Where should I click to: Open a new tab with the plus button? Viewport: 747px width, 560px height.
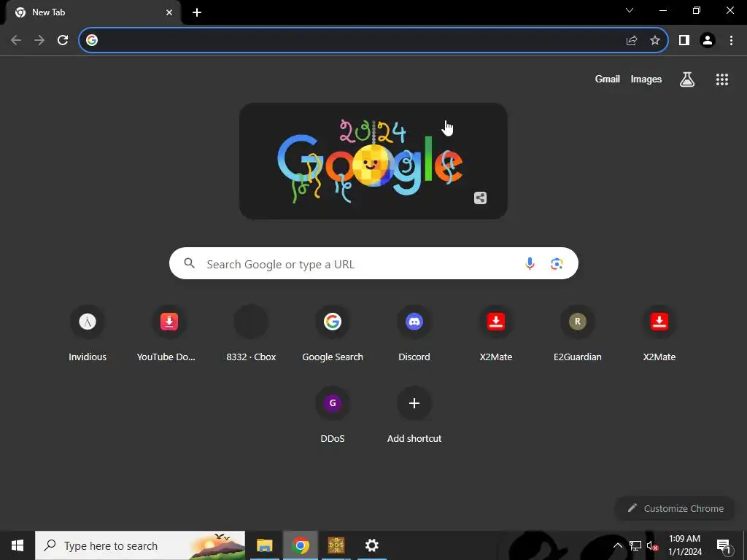click(197, 12)
